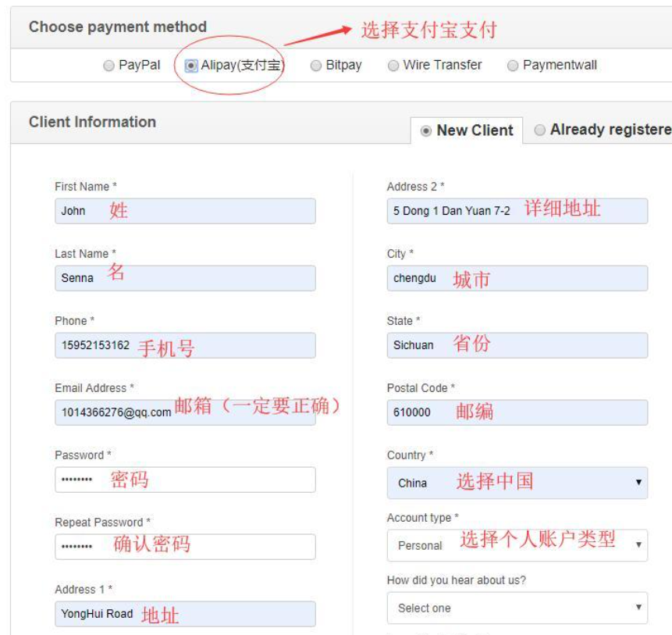
Task: Click the Last Name label
Action: [x=85, y=254]
